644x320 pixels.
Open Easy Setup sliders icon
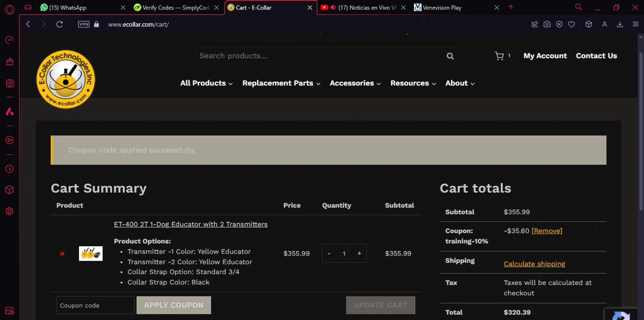coord(636,24)
